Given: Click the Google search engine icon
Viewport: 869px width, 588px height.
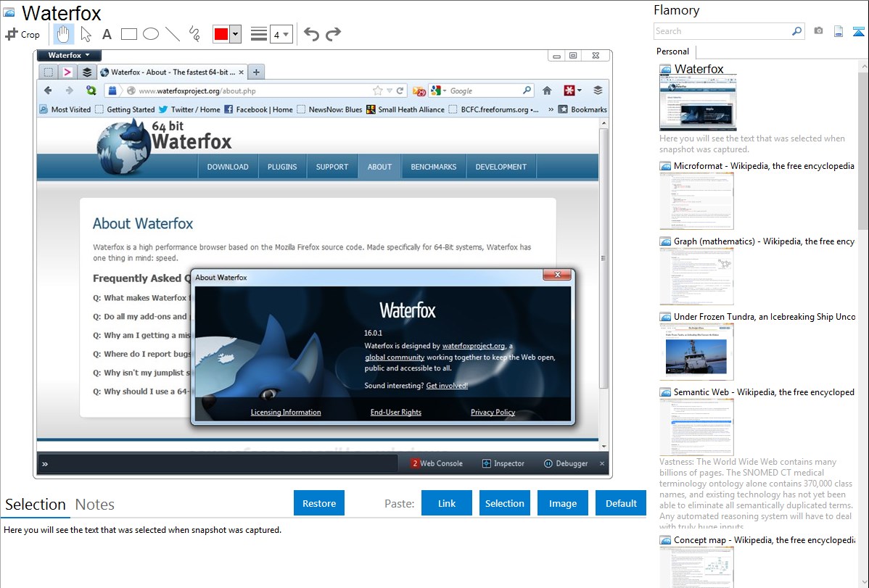Looking at the screenshot, I should click(x=436, y=91).
